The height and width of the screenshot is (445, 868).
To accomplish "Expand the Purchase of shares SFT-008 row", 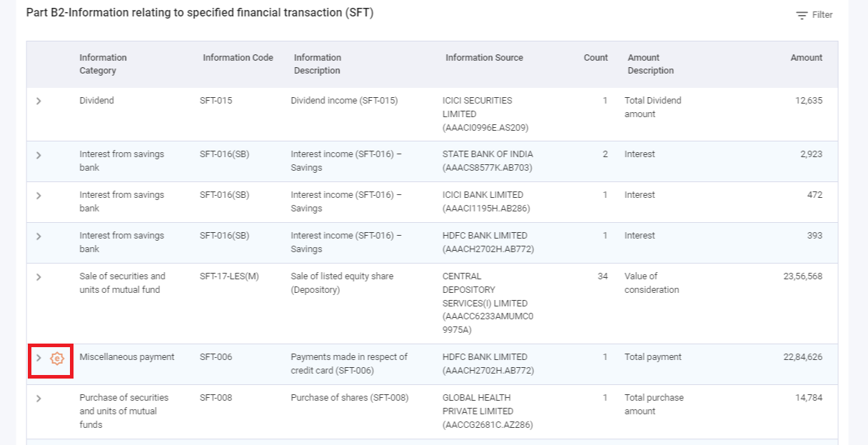I will click(x=39, y=398).
